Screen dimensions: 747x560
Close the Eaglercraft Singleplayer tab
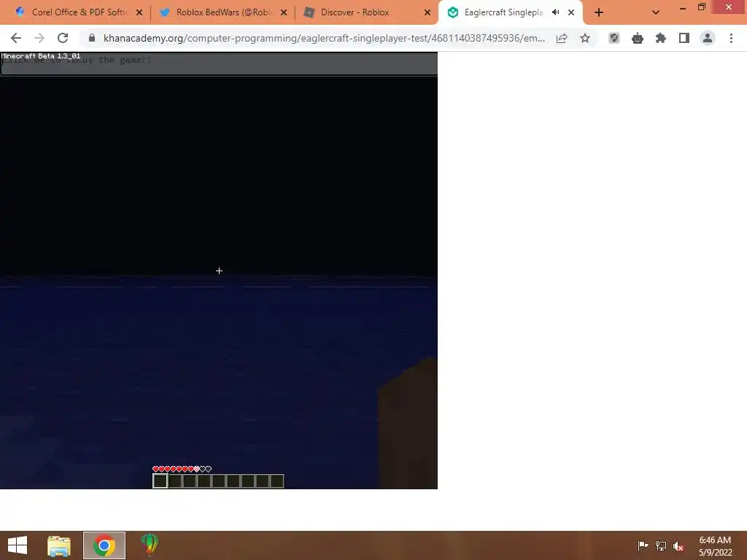coord(571,12)
